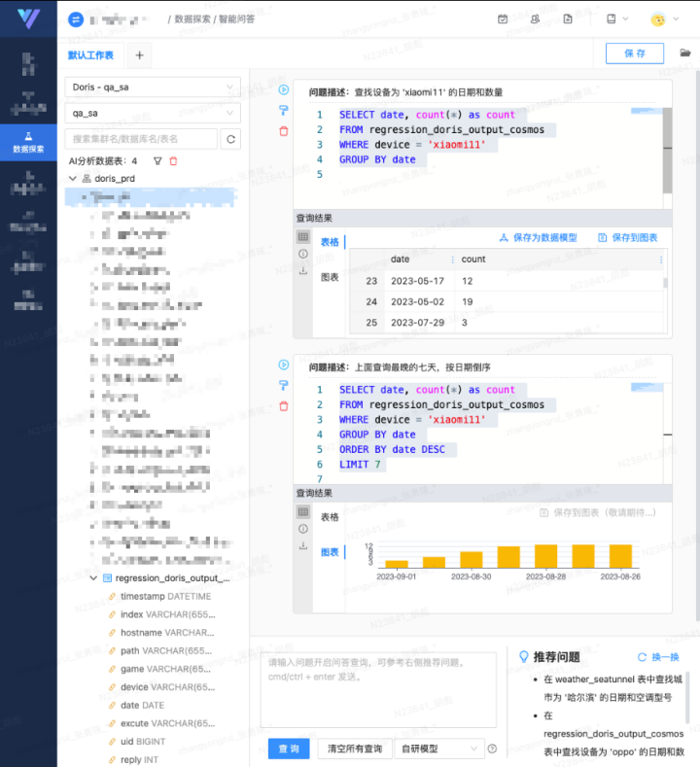
Task: Open the document icon in header
Action: (x=568, y=19)
